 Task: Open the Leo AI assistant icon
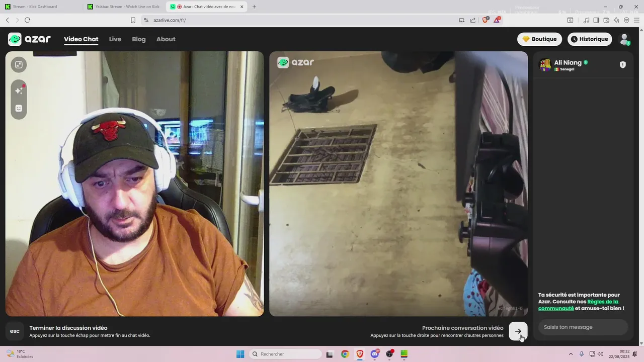tap(616, 20)
